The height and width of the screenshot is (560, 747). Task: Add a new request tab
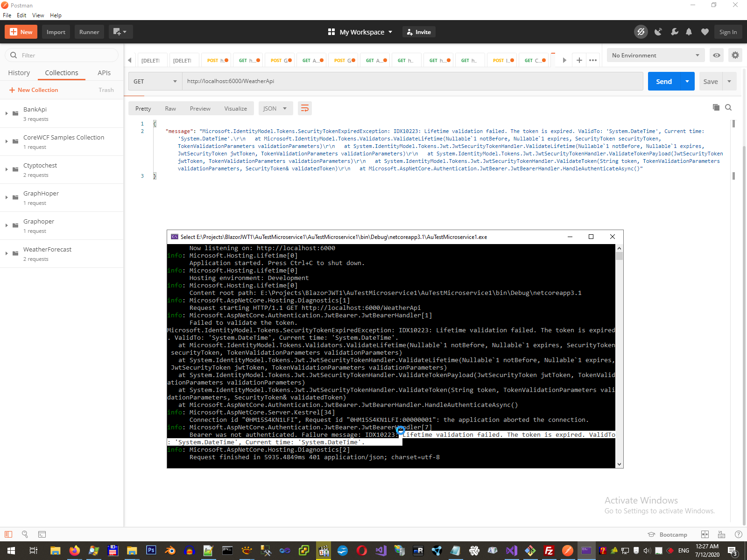pyautogui.click(x=579, y=60)
